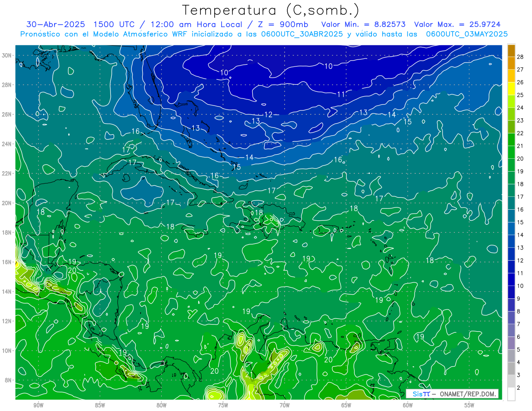Click legend swatch between 8 and 9
532x411 pixels.
coord(511,305)
